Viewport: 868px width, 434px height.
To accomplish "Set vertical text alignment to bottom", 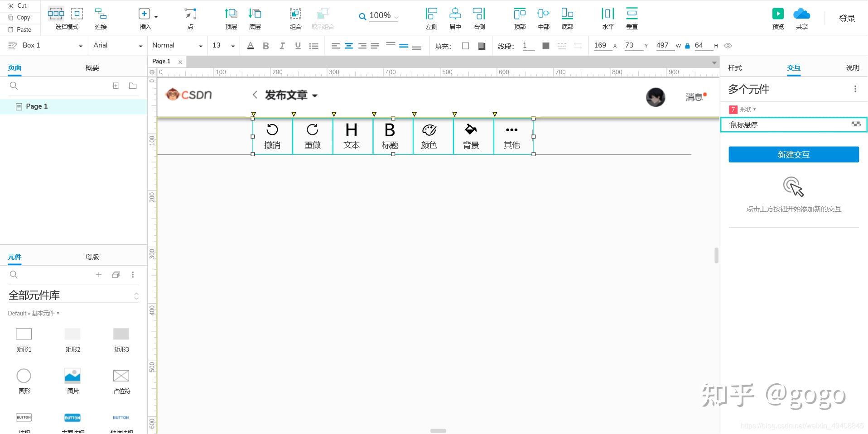I will pos(417,47).
